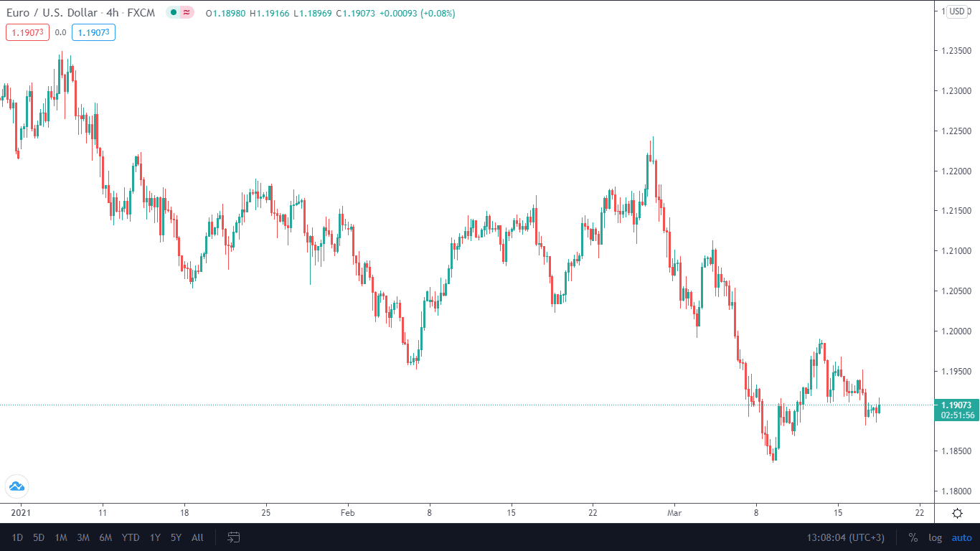Open the chart settings gear icon
980x551 pixels.
click(957, 513)
